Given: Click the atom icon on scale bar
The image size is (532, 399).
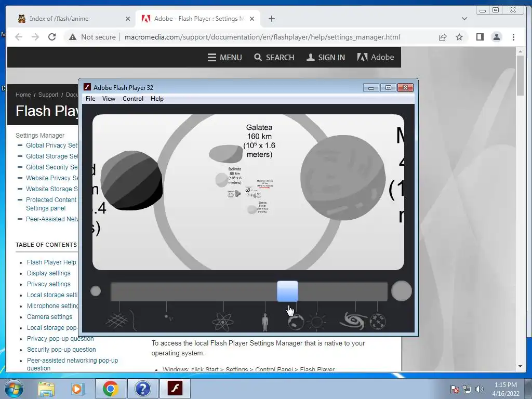Looking at the screenshot, I should [x=223, y=321].
